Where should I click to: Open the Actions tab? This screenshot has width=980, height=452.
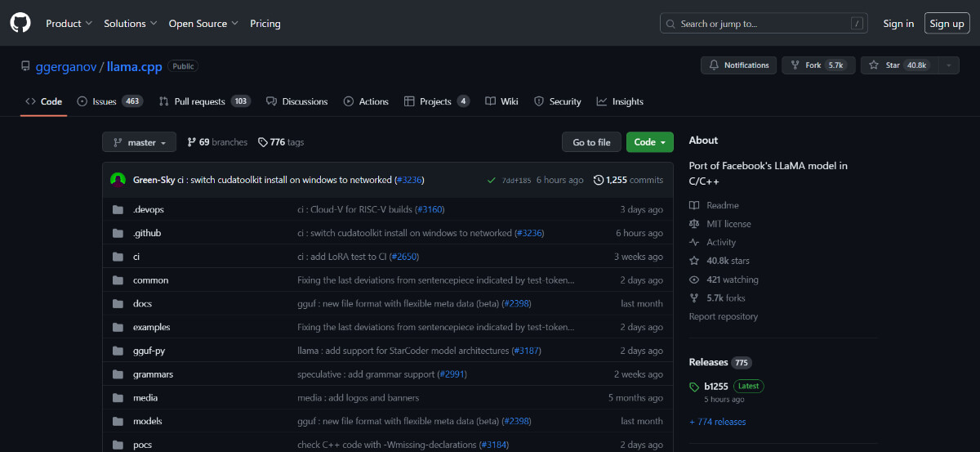366,101
